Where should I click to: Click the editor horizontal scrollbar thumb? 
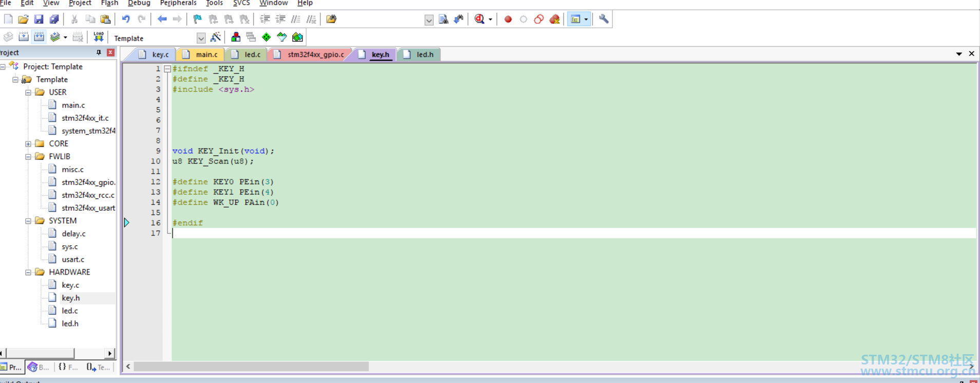tap(251, 367)
